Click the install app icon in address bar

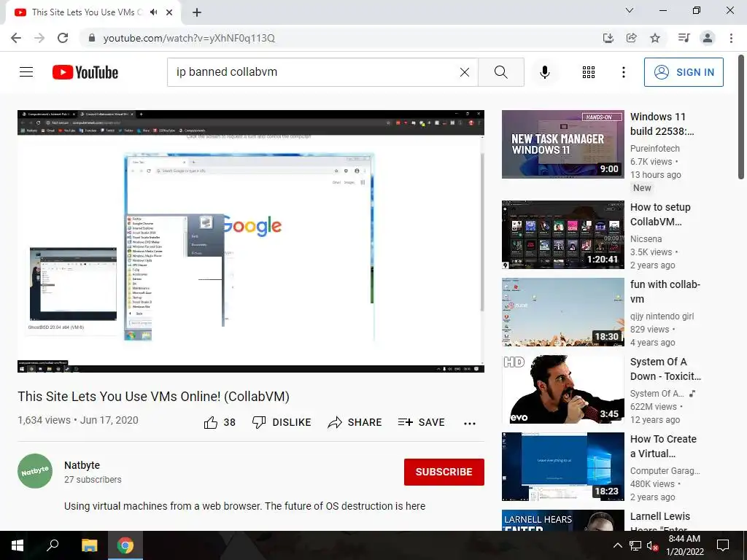[x=608, y=38]
